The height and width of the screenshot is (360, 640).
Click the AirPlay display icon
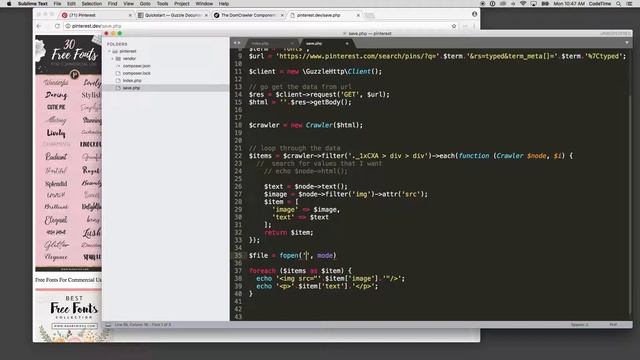533,4
